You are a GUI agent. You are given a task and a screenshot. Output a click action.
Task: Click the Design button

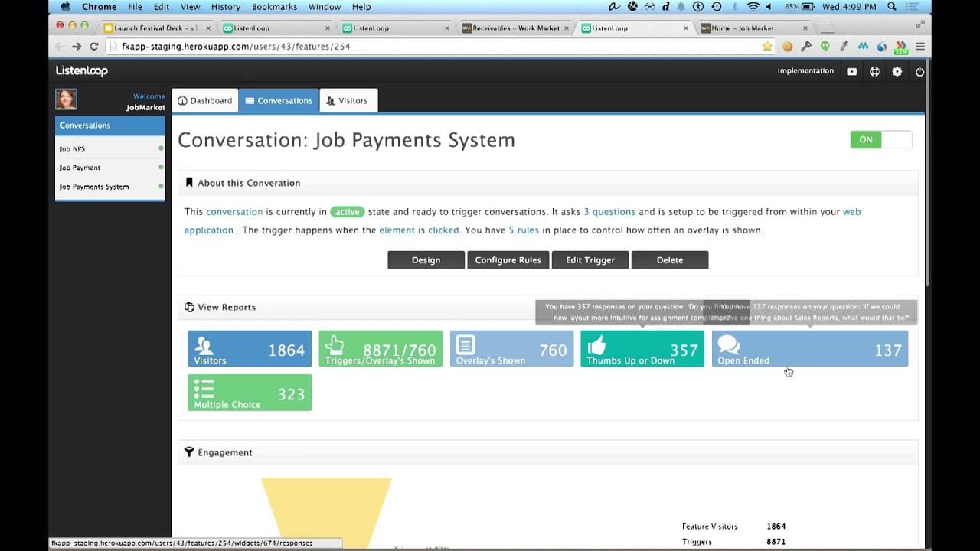[x=426, y=260]
